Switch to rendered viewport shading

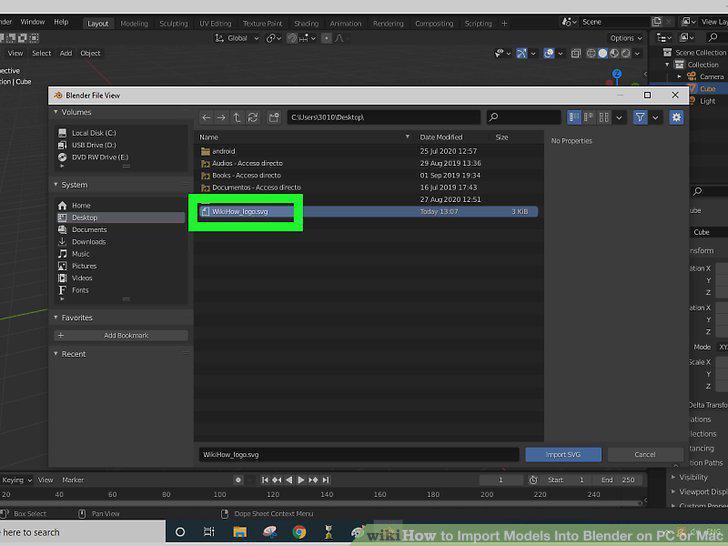pos(626,53)
